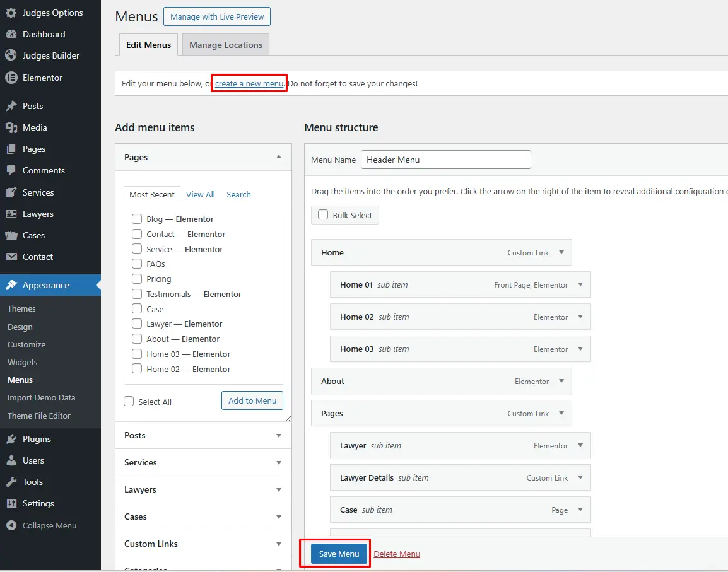Tick the Select All checkbox
This screenshot has width=728, height=572.
coord(129,401)
